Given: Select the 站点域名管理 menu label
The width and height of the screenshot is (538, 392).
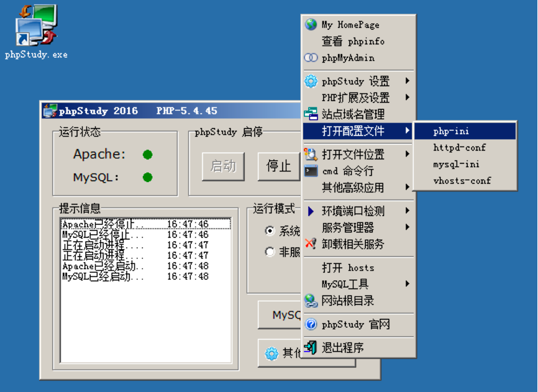Looking at the screenshot, I should 353,114.
